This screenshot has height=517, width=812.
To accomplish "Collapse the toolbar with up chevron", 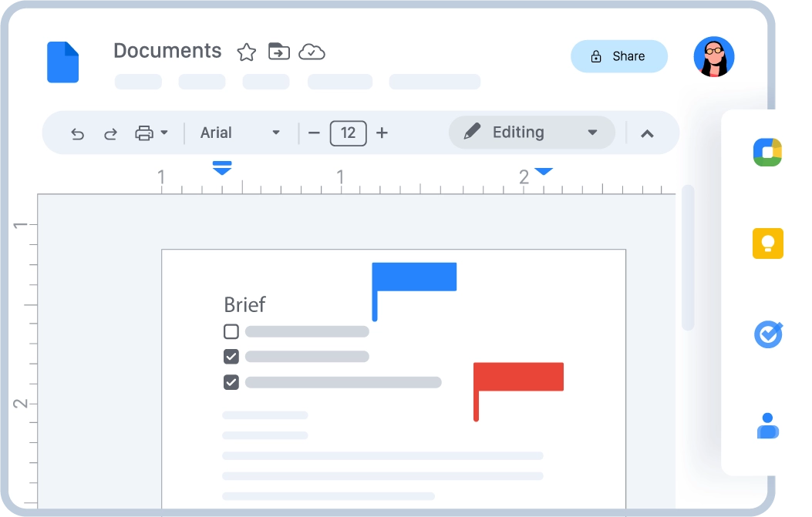I will click(x=647, y=133).
